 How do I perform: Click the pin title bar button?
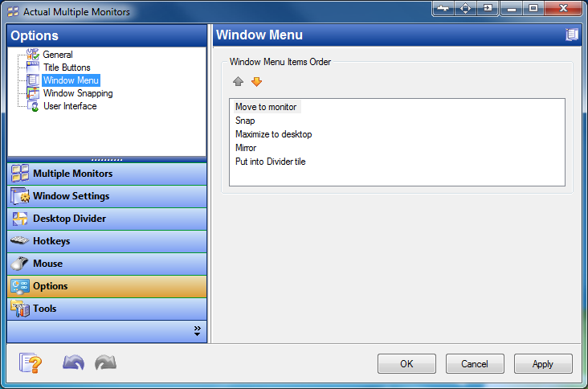443,8
